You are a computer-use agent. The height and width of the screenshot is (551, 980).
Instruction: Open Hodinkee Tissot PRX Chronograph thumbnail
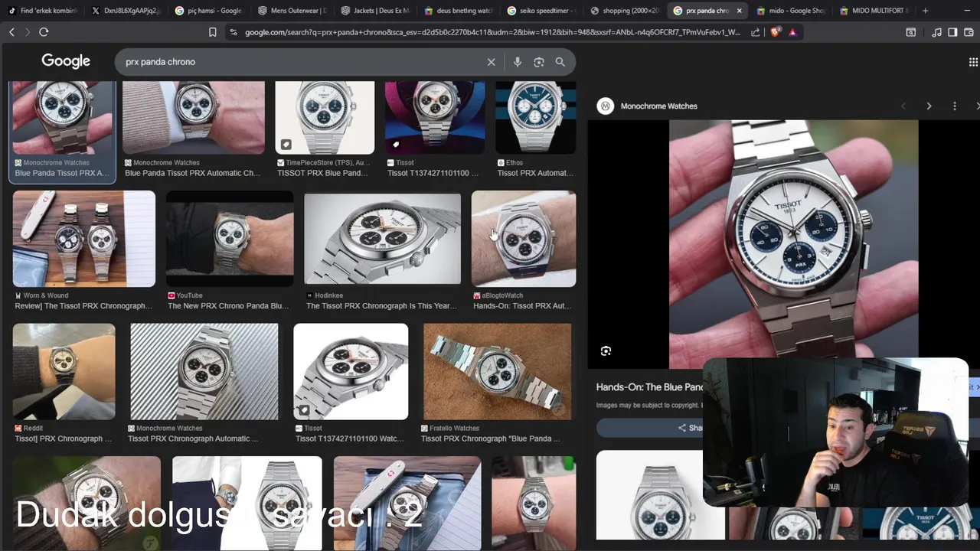[383, 239]
